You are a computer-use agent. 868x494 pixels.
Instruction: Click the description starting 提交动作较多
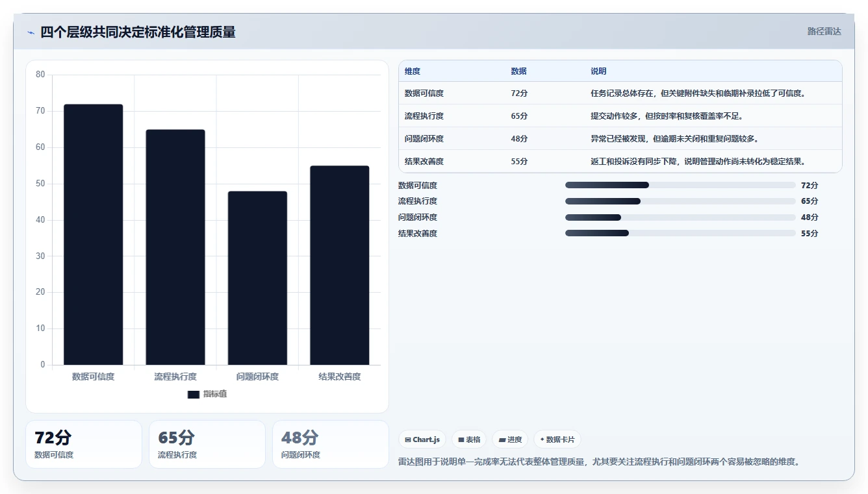pyautogui.click(x=667, y=116)
